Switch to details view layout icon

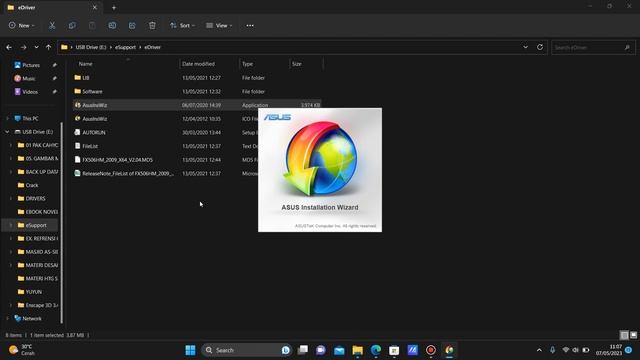pos(624,335)
